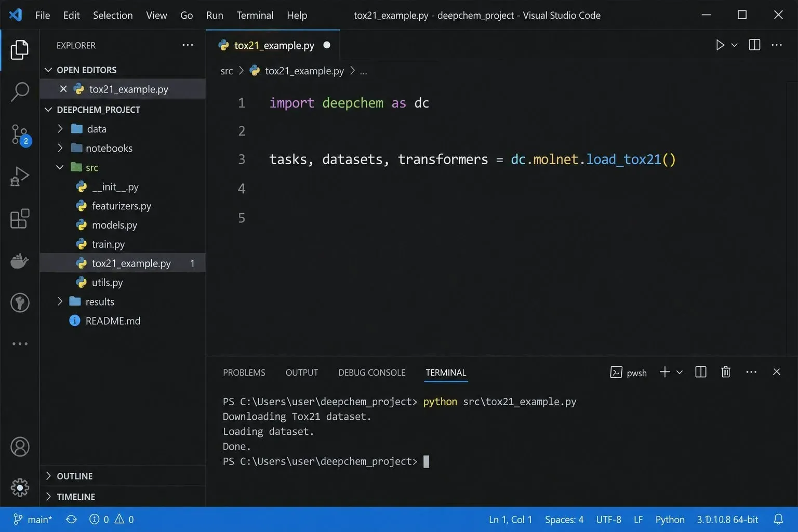Open the errors and warnings status indicator
Screen dimensions: 798x532
(111, 520)
